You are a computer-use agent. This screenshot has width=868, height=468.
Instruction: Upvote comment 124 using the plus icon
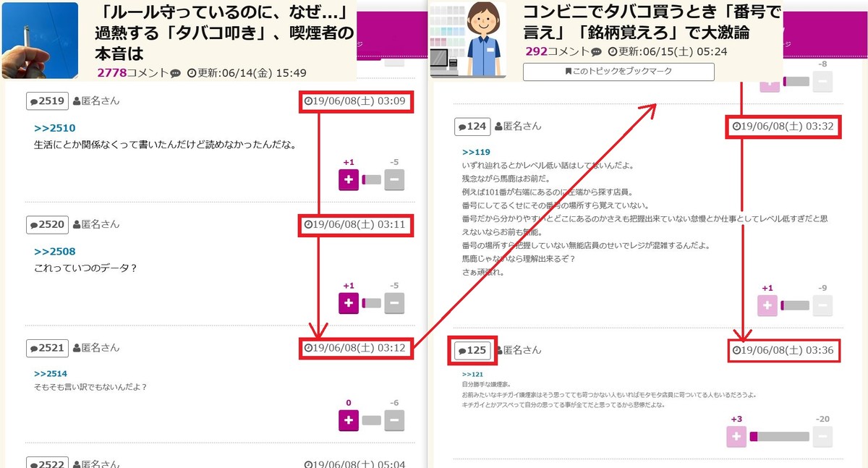pos(767,305)
